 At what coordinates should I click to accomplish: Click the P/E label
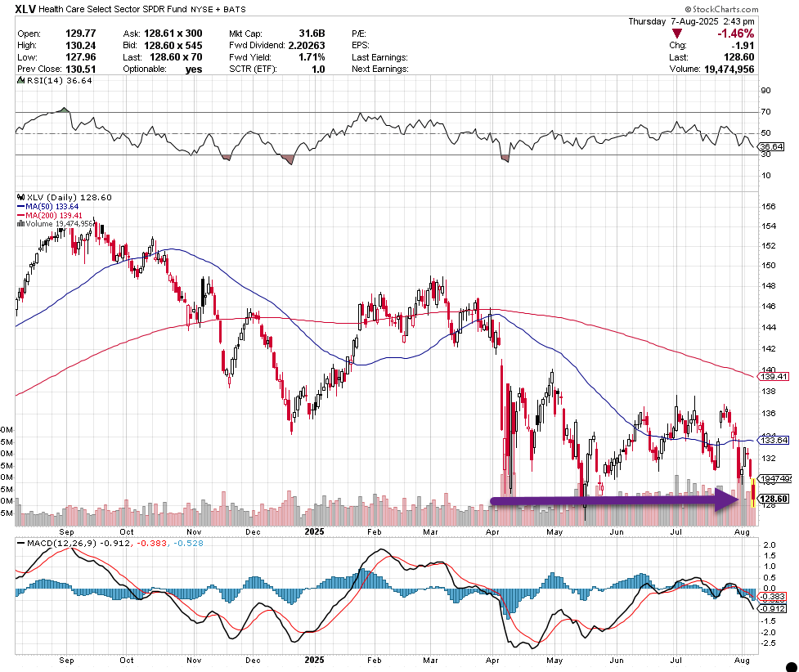[x=359, y=34]
